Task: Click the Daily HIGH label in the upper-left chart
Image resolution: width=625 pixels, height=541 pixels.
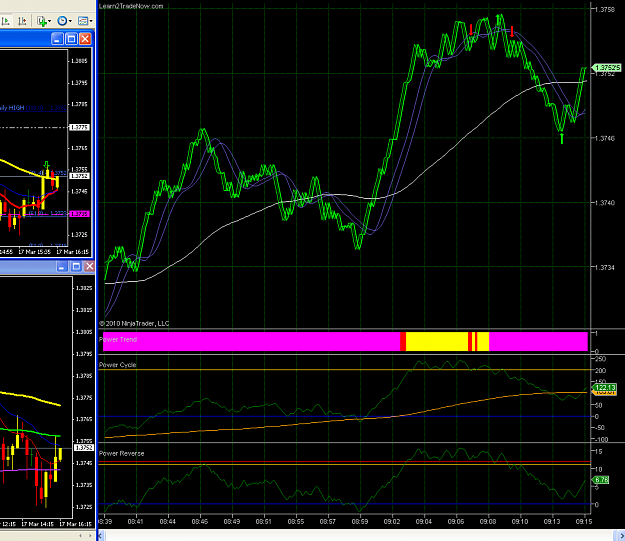Action: [x=12, y=108]
